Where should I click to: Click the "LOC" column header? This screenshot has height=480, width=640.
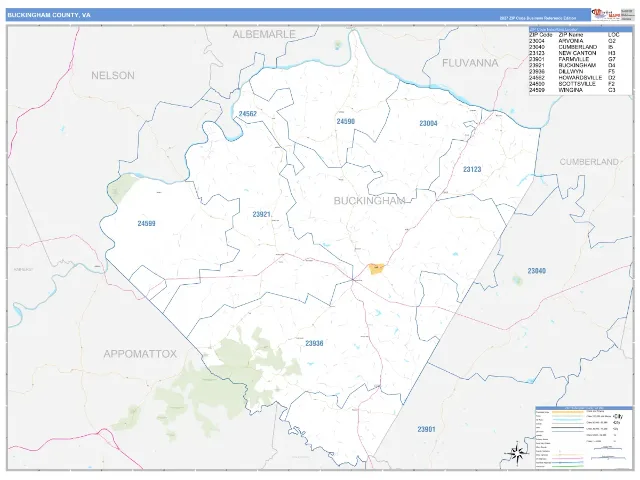(613, 35)
